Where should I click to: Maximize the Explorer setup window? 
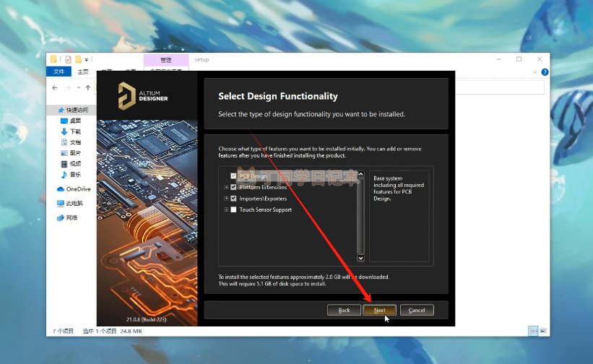(519, 59)
